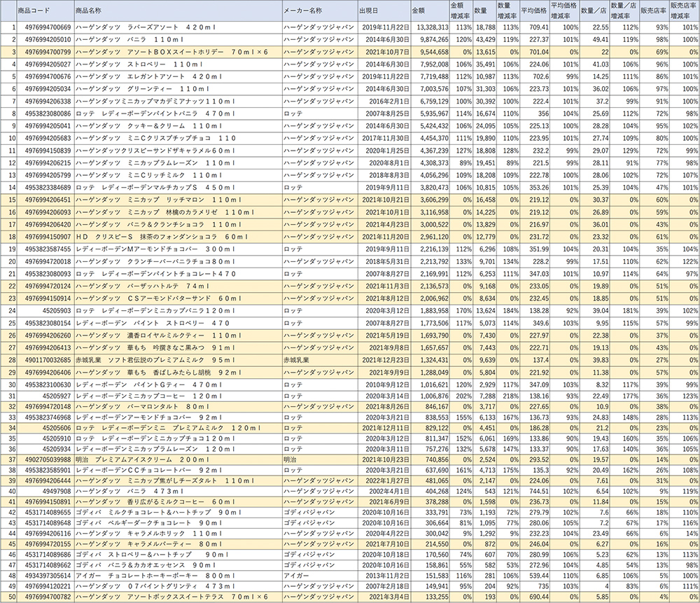Click manufacturer cell 赤城乳業
Viewport: 700px width, 603px height.
(320, 359)
